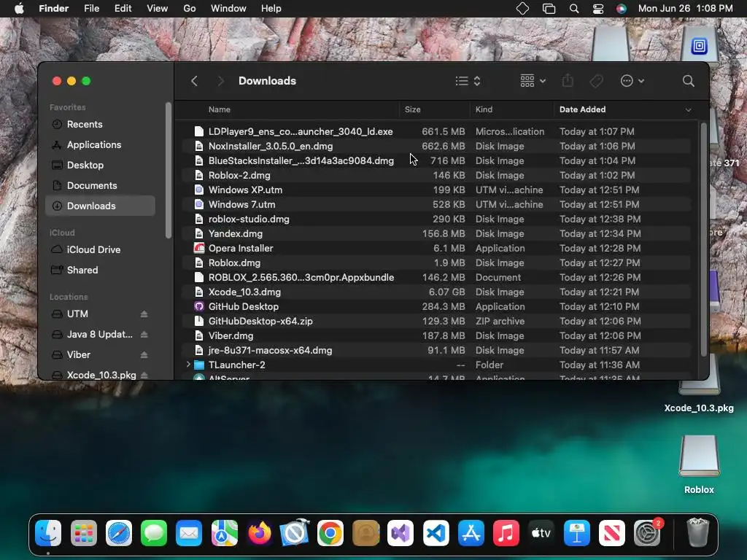This screenshot has height=560, width=747.
Task: Open Control Center in the menu bar
Action: 598,9
